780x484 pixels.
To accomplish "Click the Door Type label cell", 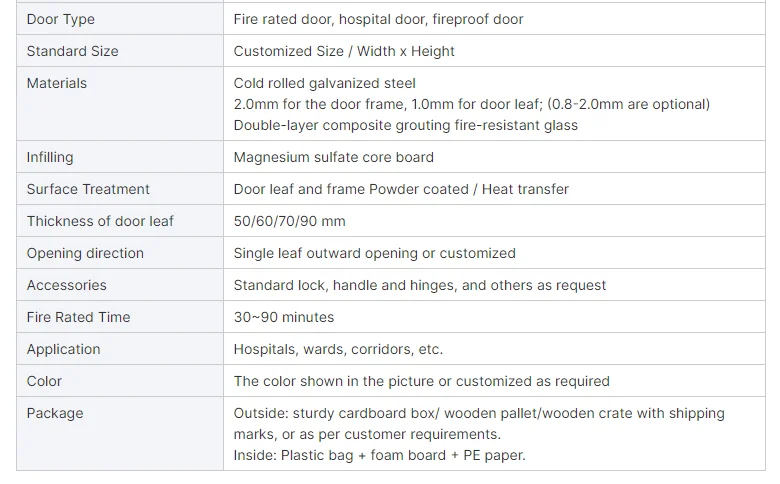I will click(x=120, y=19).
